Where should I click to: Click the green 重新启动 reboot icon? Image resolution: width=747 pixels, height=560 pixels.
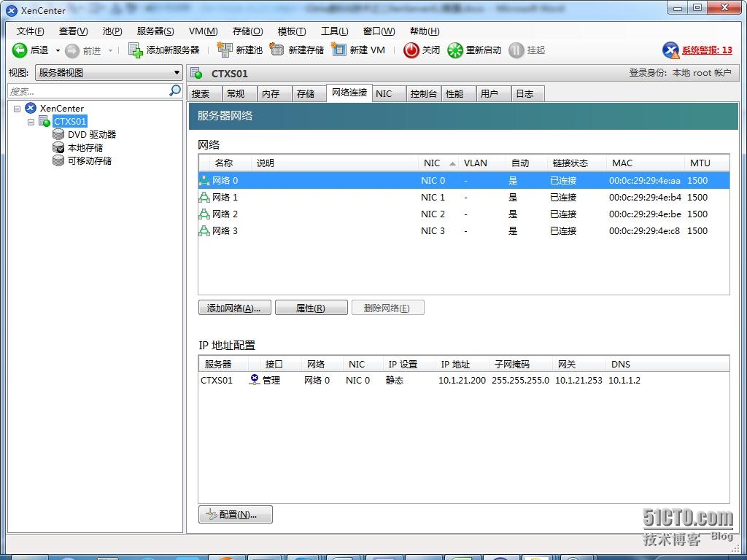click(455, 50)
